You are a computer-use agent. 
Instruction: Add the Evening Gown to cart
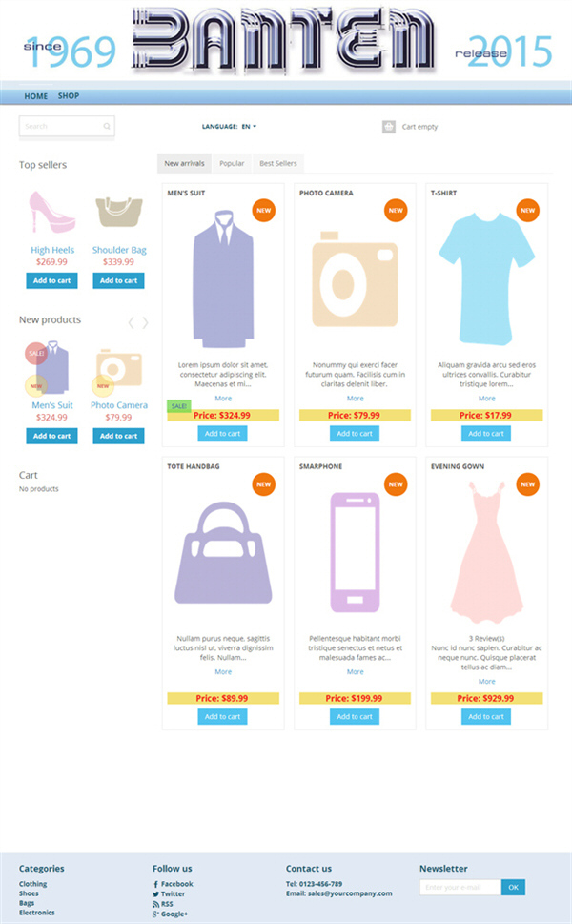pyautogui.click(x=486, y=716)
